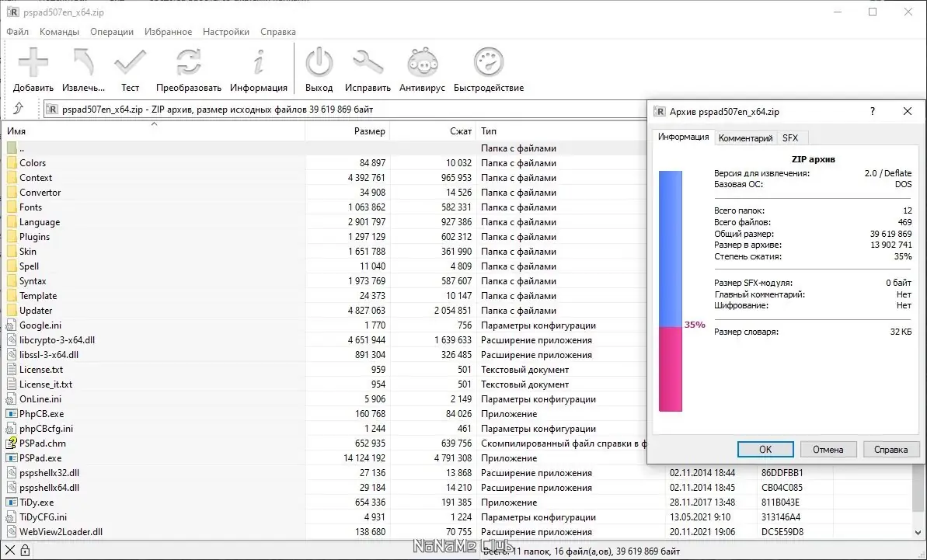Click the Выход (Exit) power icon
927x560 pixels.
tap(319, 62)
